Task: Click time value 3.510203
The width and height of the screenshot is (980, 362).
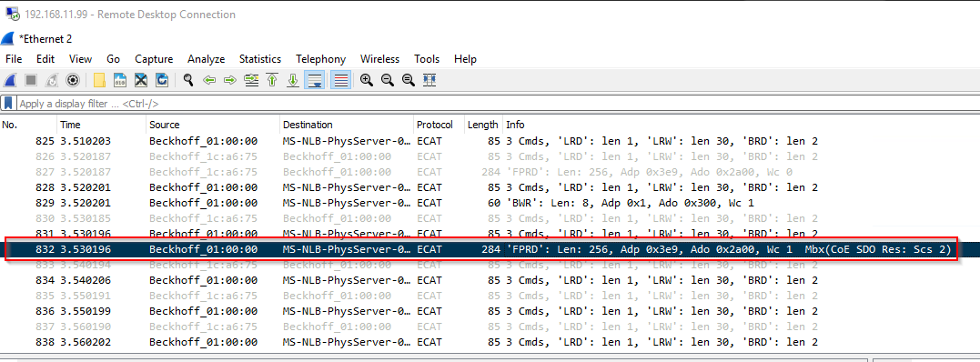Action: (x=85, y=141)
